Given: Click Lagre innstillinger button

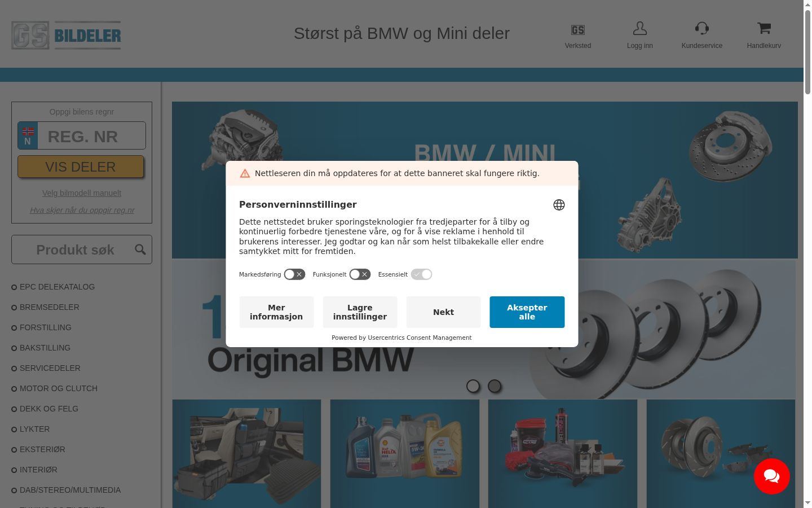Looking at the screenshot, I should pyautogui.click(x=360, y=312).
